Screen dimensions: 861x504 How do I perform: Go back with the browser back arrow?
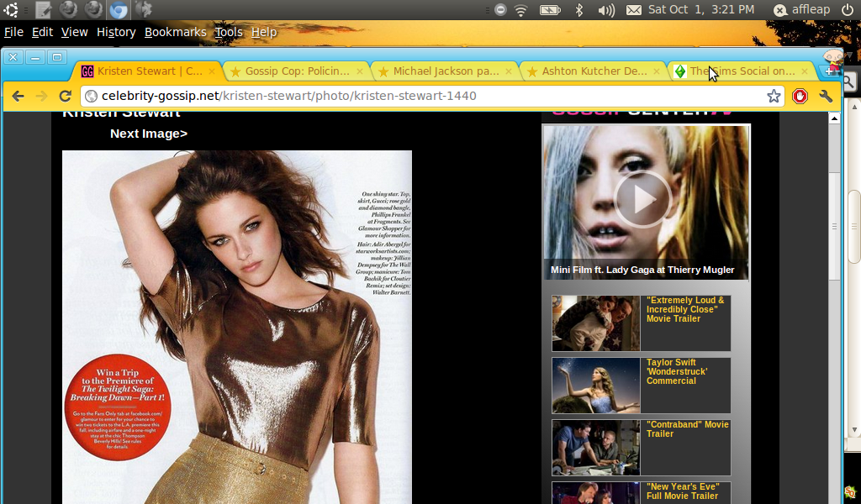point(18,96)
